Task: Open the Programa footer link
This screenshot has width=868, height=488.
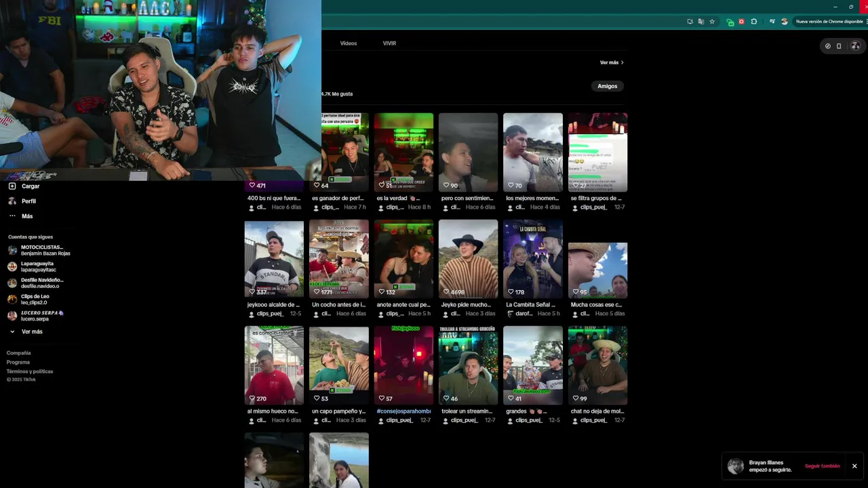Action: pyautogui.click(x=18, y=362)
